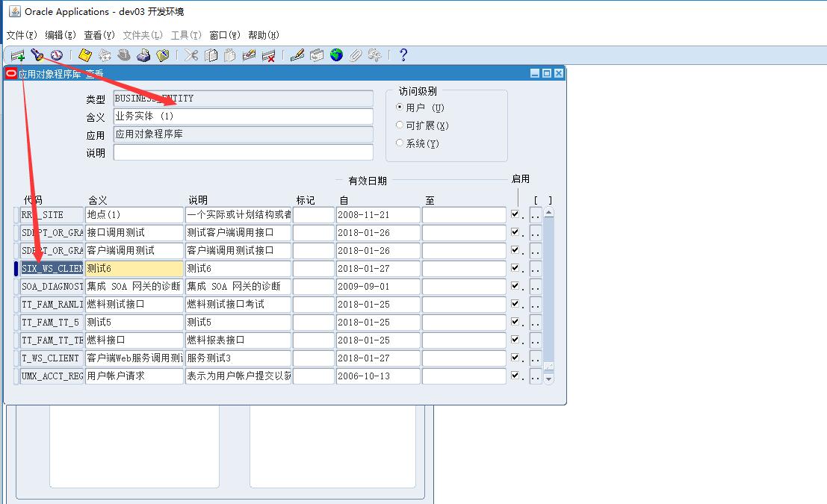Click the Cut scissors icon

(191, 55)
